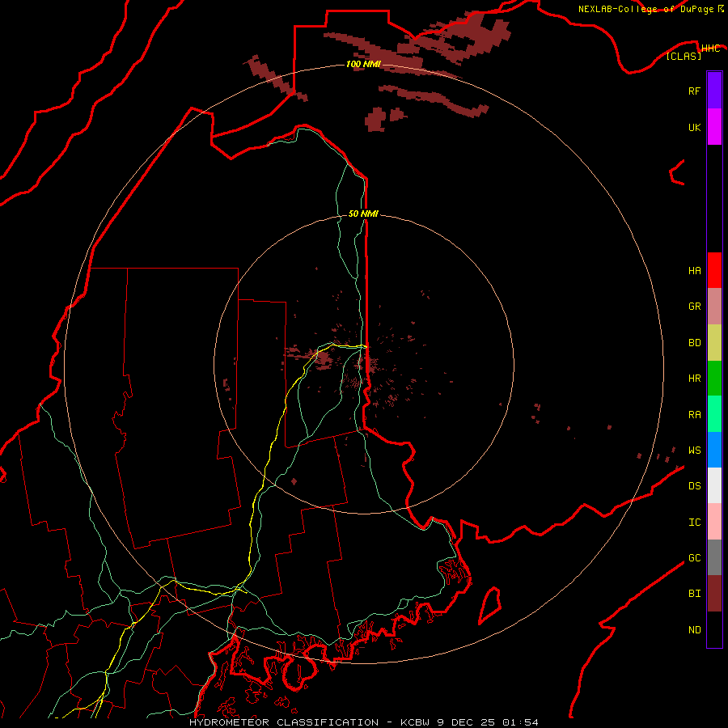Click the 100 NMI range ring label

tap(363, 64)
